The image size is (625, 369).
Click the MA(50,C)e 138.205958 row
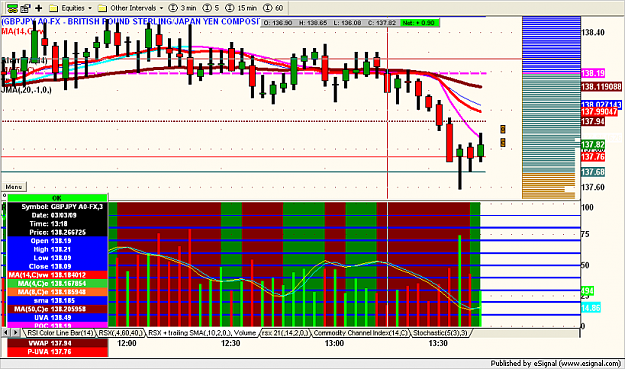57,309
